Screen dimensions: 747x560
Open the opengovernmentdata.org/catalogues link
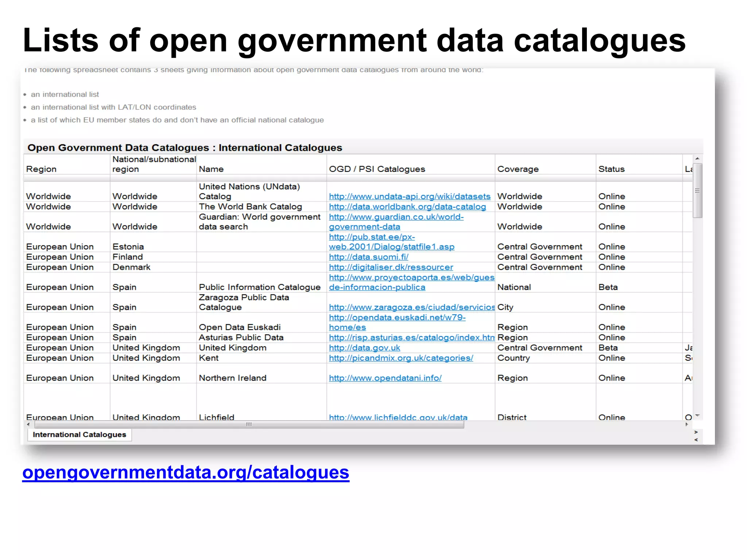coord(186,472)
